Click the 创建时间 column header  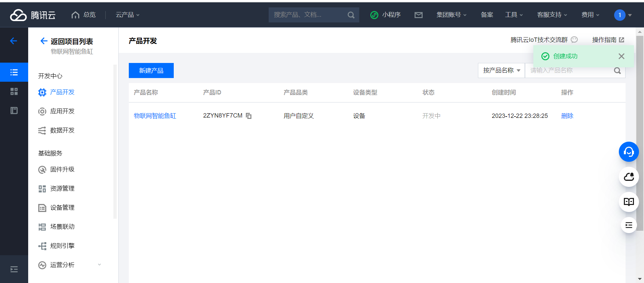coord(504,92)
